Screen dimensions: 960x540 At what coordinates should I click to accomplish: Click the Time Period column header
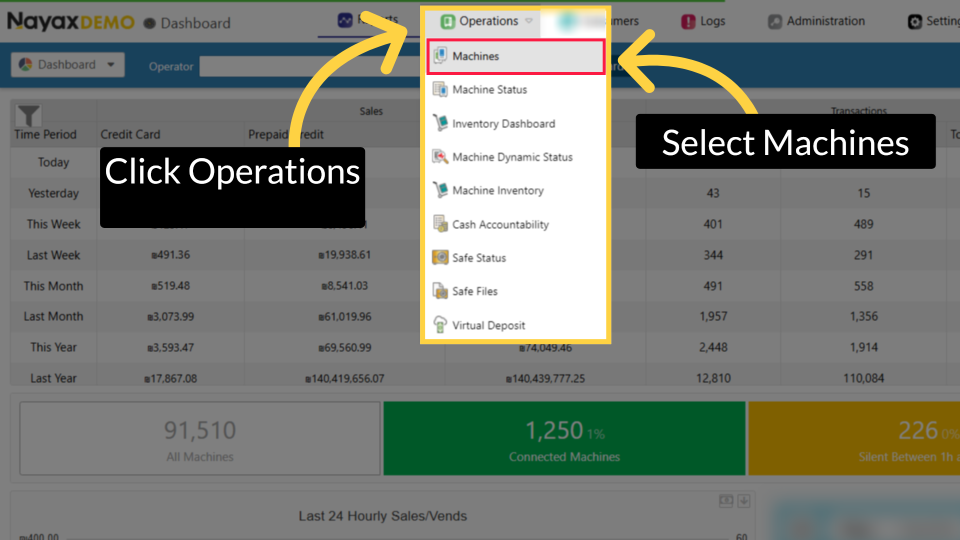pos(45,134)
